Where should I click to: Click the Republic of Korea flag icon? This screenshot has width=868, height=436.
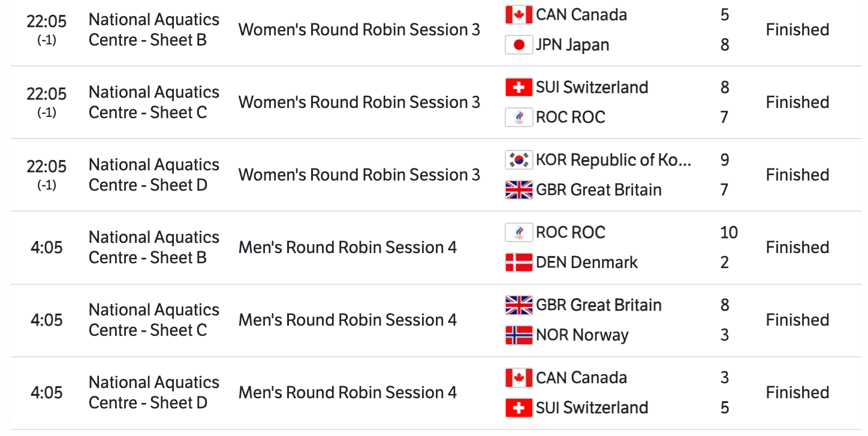pos(519,160)
